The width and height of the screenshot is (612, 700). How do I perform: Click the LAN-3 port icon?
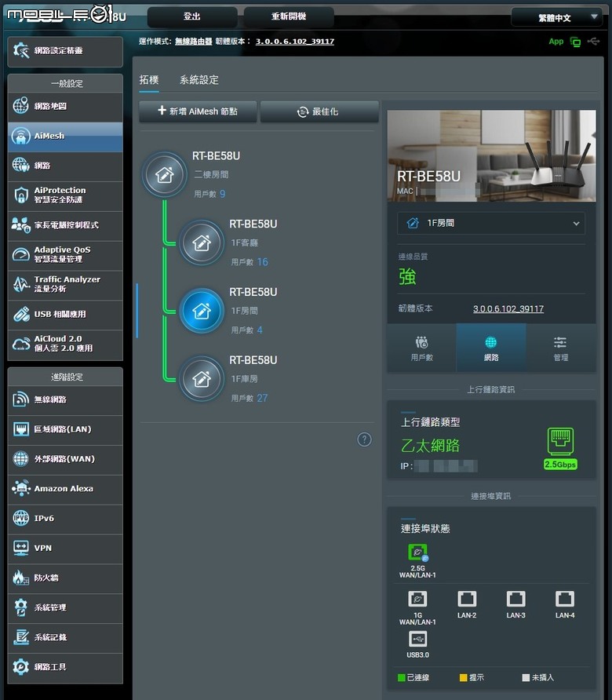pyautogui.click(x=515, y=599)
